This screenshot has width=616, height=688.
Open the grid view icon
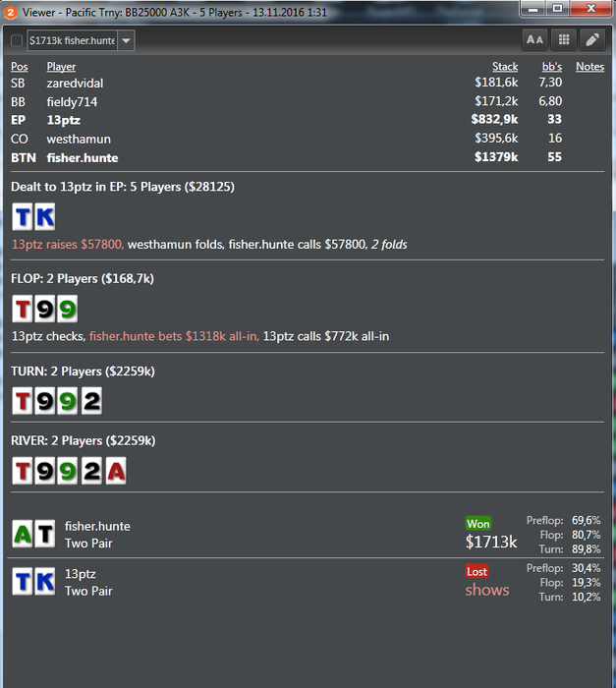(x=564, y=40)
